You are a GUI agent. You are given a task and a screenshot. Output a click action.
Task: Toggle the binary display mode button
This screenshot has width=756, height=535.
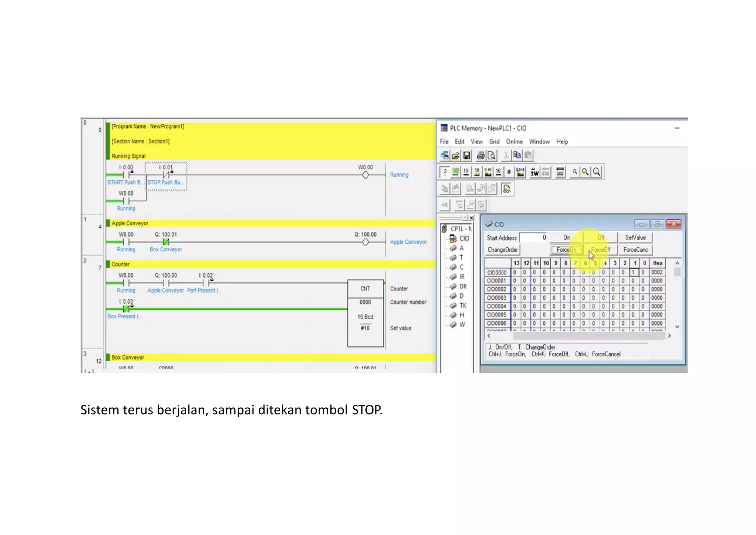(x=445, y=172)
